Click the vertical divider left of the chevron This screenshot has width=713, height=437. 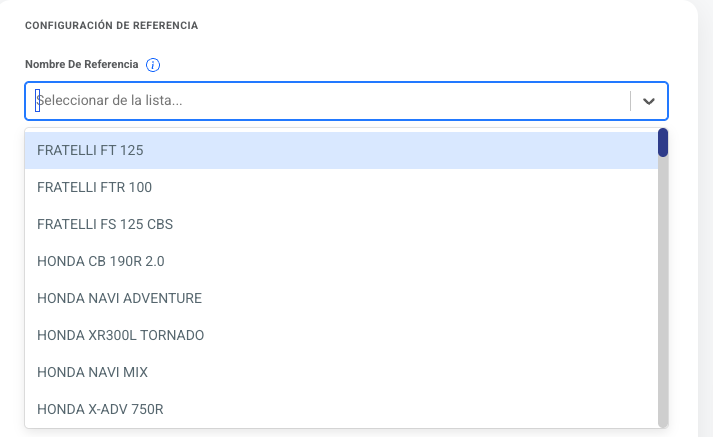click(x=631, y=101)
